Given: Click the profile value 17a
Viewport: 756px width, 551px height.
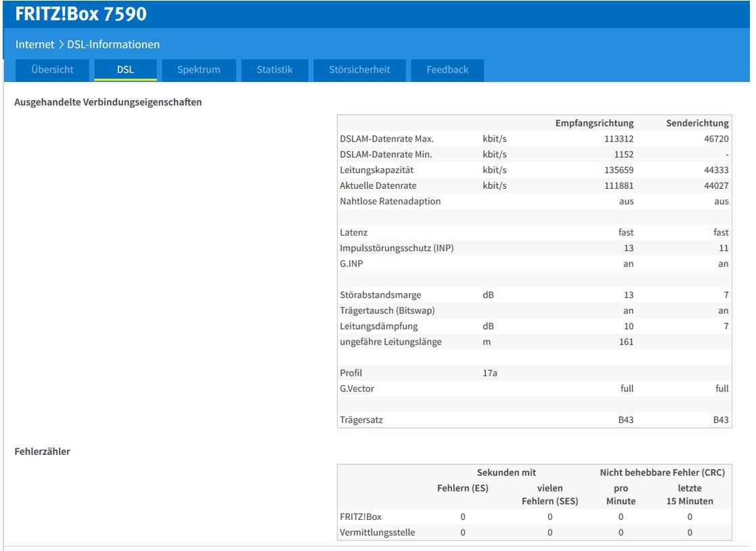Looking at the screenshot, I should (x=490, y=373).
